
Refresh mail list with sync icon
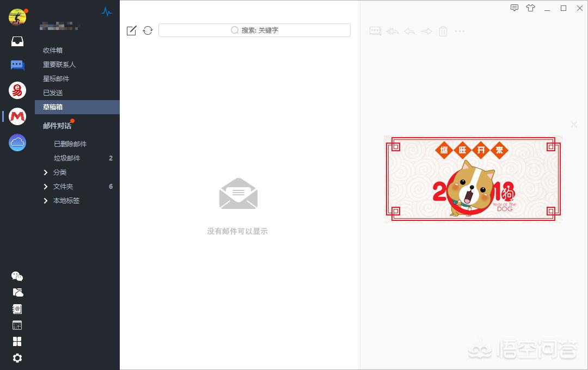click(x=148, y=30)
